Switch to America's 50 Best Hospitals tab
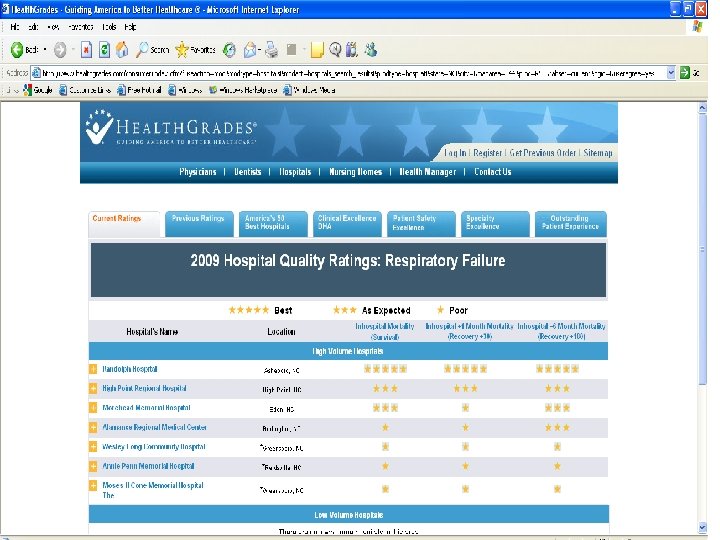Image resolution: width=720 pixels, height=540 pixels. point(273,224)
